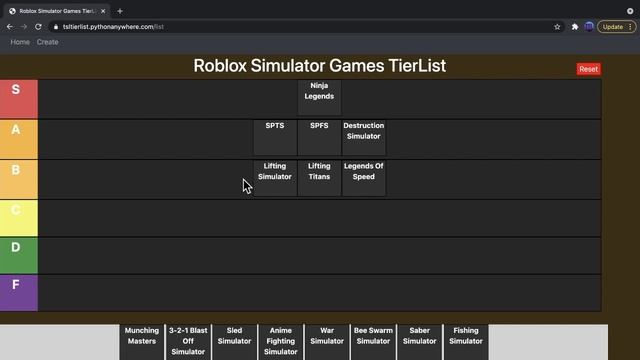Select the Lifting Simulator card
Viewport: 640px width, 360px height.
[x=275, y=178]
